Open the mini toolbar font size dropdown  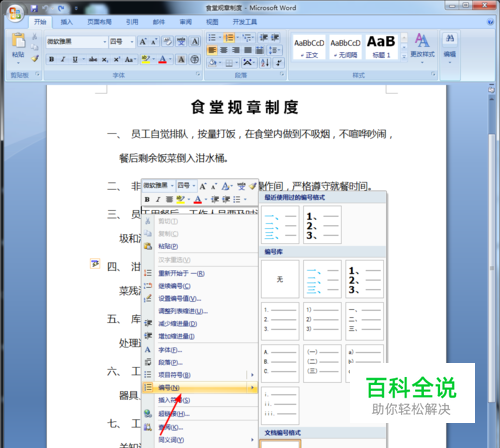pyautogui.click(x=193, y=185)
